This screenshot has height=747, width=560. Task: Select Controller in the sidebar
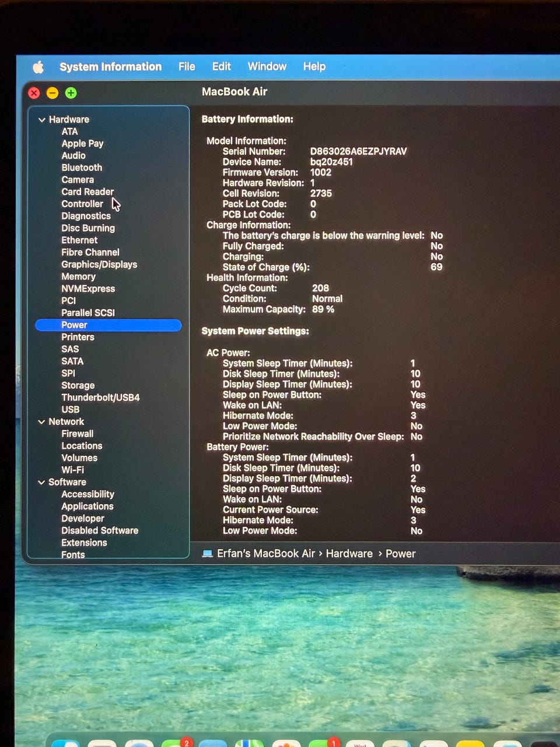[x=82, y=204]
